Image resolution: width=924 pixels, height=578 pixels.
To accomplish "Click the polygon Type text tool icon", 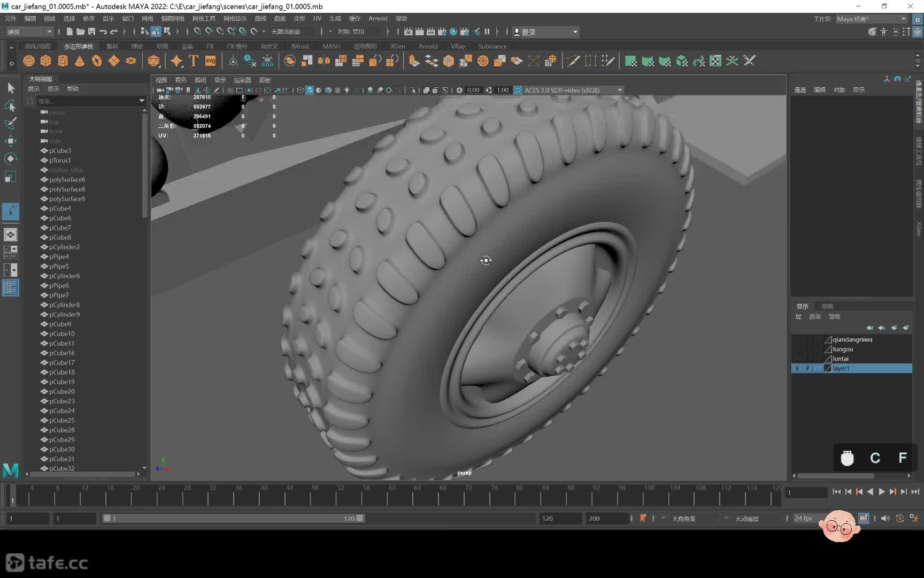I will 194,61.
